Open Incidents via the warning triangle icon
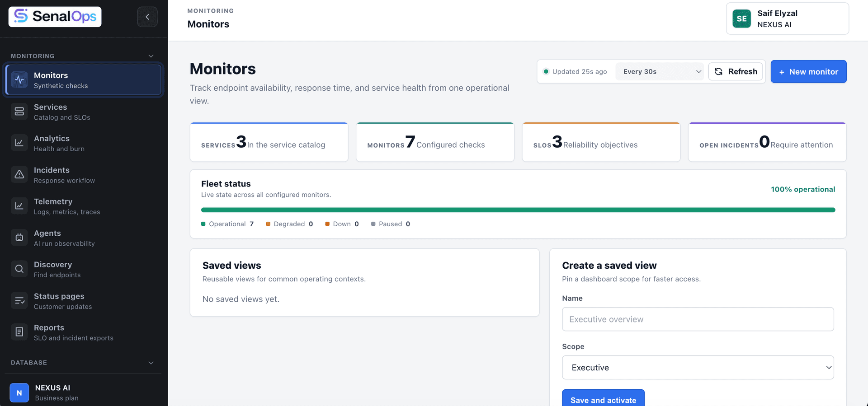868x406 pixels. pos(19,174)
